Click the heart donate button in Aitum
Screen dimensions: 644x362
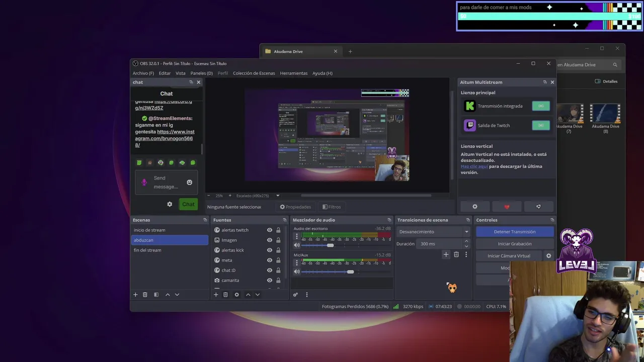point(507,207)
